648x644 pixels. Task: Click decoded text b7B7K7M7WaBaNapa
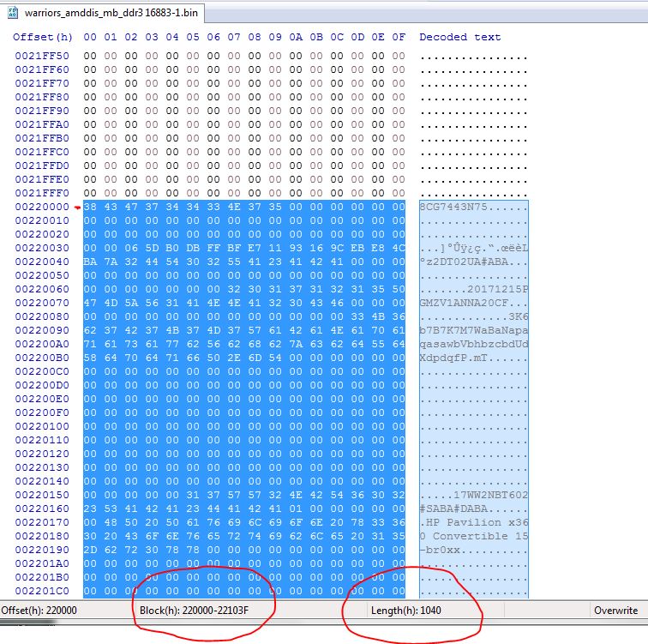474,330
